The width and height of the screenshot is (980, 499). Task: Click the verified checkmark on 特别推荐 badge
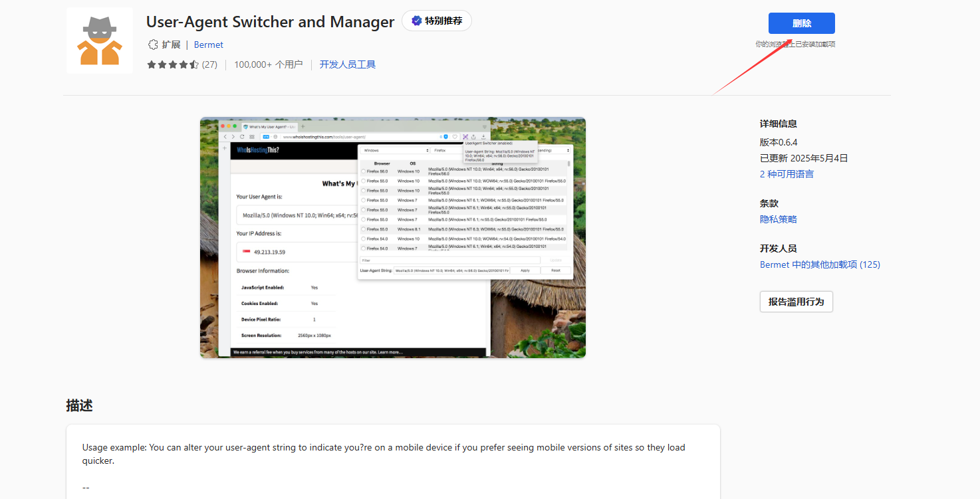pyautogui.click(x=416, y=21)
